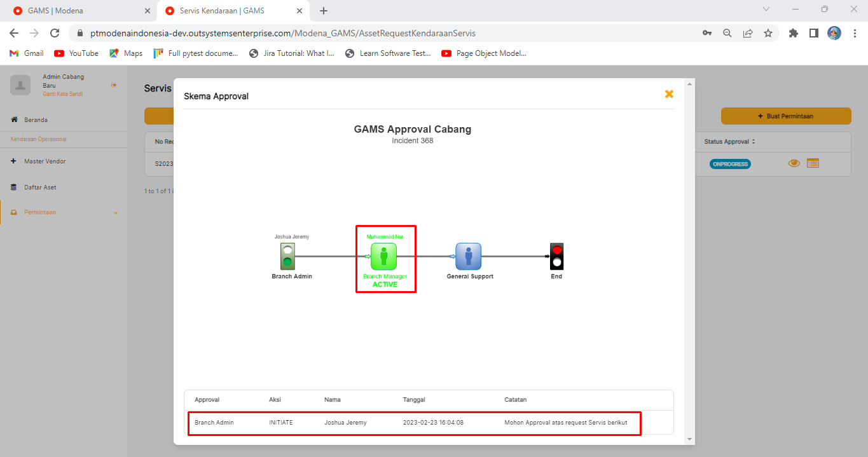Screen dimensions: 868x457
Task: Click the browser address bar URL
Action: [283, 33]
